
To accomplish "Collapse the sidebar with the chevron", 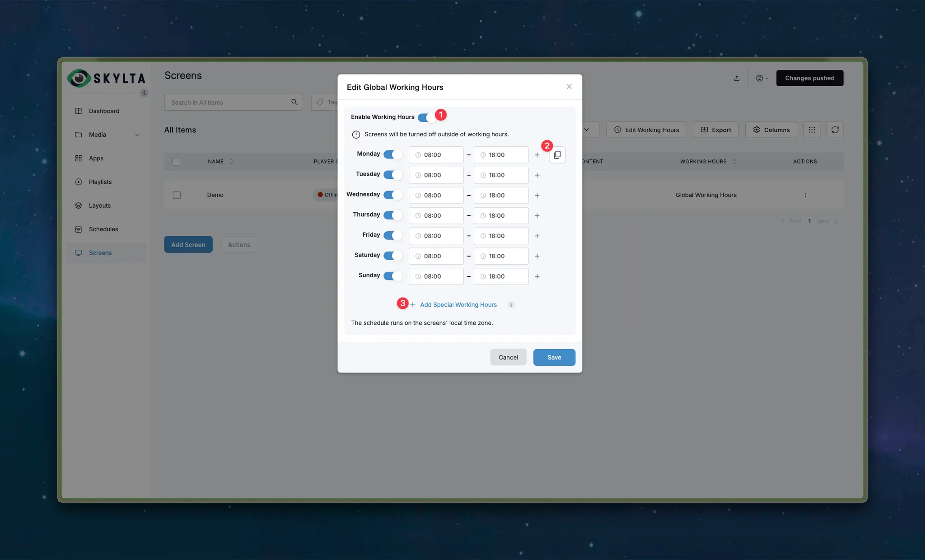I will point(144,93).
